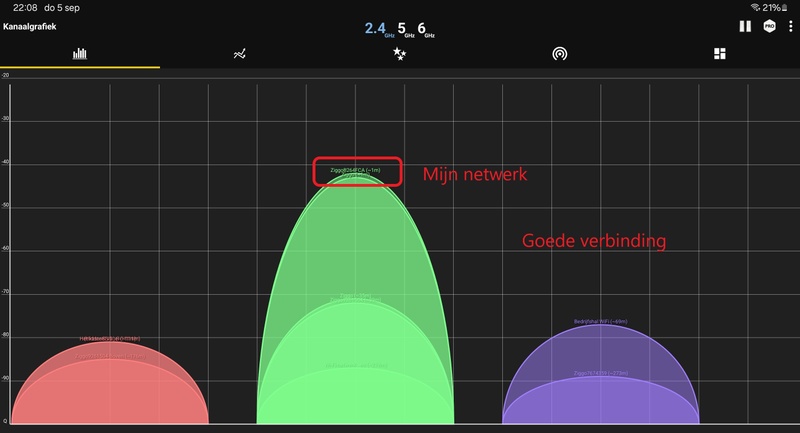
Task: Select the 2.4 GHz band
Action: (379, 29)
